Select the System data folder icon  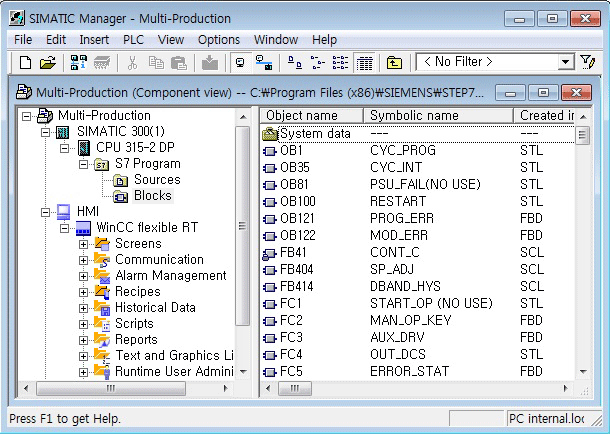pos(270,134)
